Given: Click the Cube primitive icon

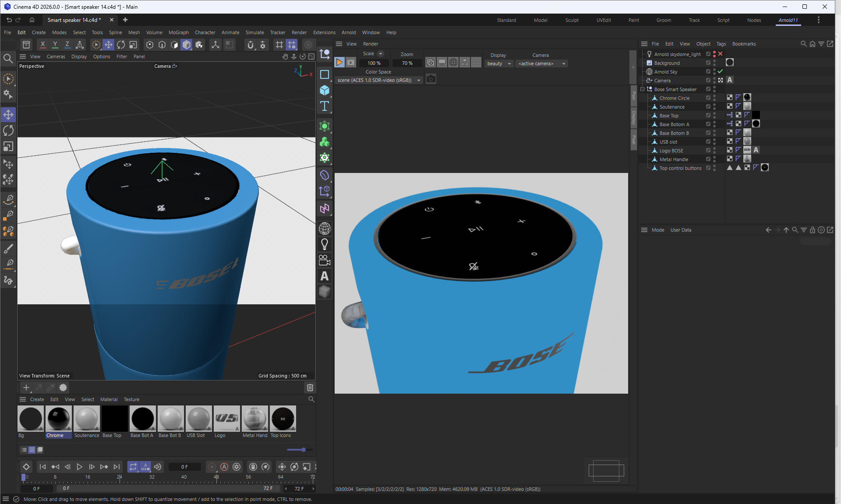Looking at the screenshot, I should [325, 90].
